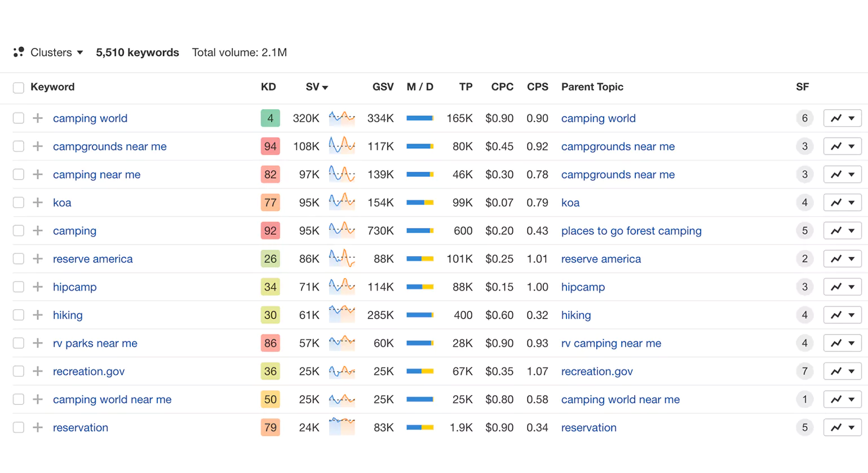Open trend dropdown for camping near me
The height and width of the screenshot is (473, 868).
pos(843,175)
